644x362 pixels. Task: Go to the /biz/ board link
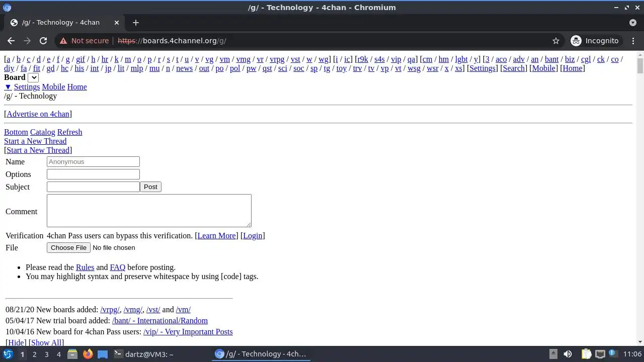tap(570, 59)
